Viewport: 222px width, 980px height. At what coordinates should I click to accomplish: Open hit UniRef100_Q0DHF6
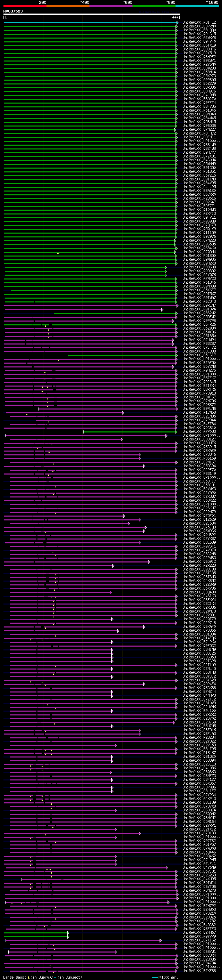tap(199, 49)
